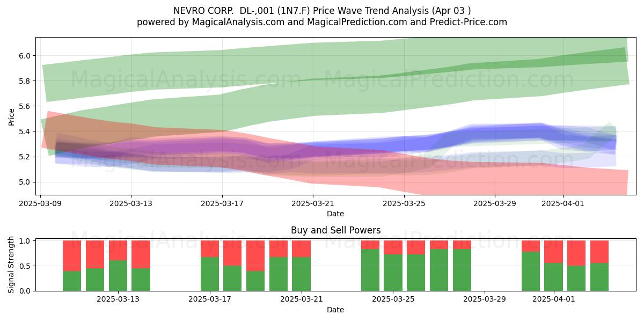This screenshot has height=322, width=644.
Task: Click the 'Date' axis label below the price chart
Action: pyautogui.click(x=335, y=214)
